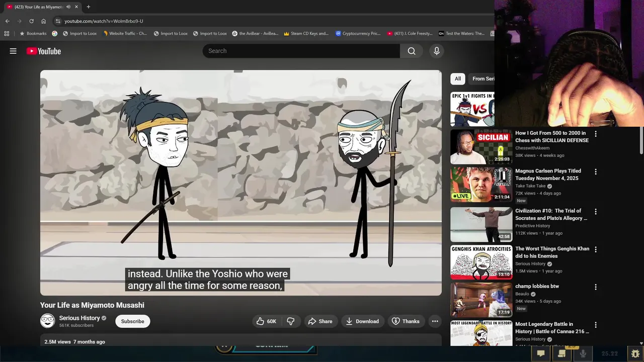Screen dimensions: 644x362
Task: Open the Bookmarks folder
Action: pos(33,33)
